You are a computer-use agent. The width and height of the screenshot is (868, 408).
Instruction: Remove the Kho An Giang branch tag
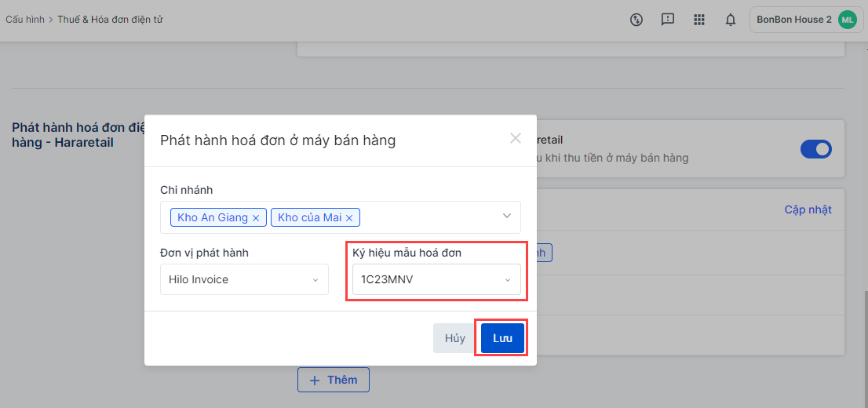tap(256, 218)
